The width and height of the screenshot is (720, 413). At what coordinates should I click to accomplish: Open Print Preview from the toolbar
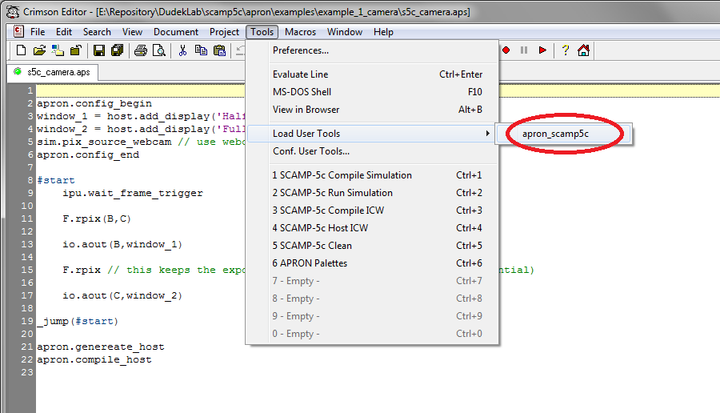click(x=159, y=51)
